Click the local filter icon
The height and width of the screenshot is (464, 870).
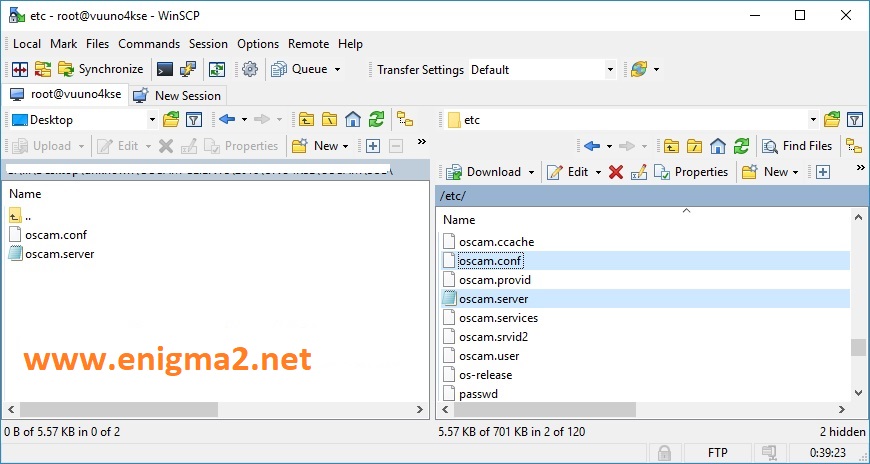point(194,119)
